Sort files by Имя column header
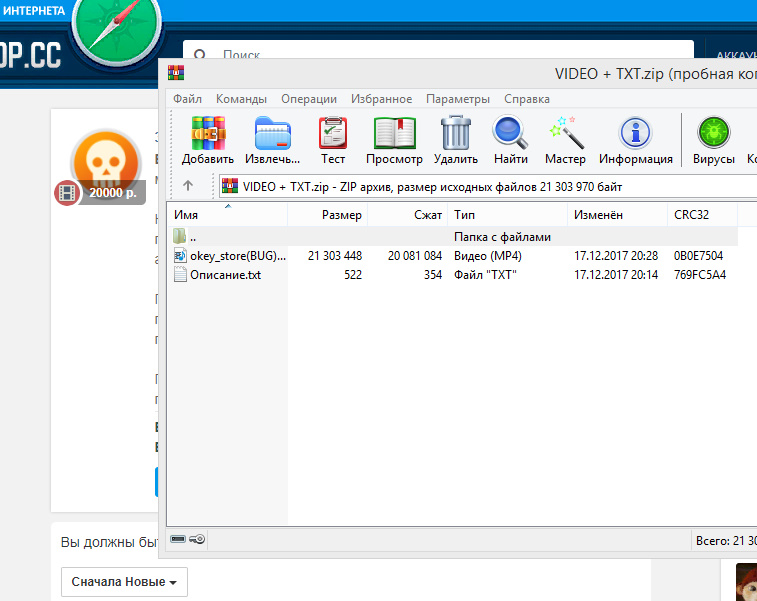757x601 pixels. (227, 215)
